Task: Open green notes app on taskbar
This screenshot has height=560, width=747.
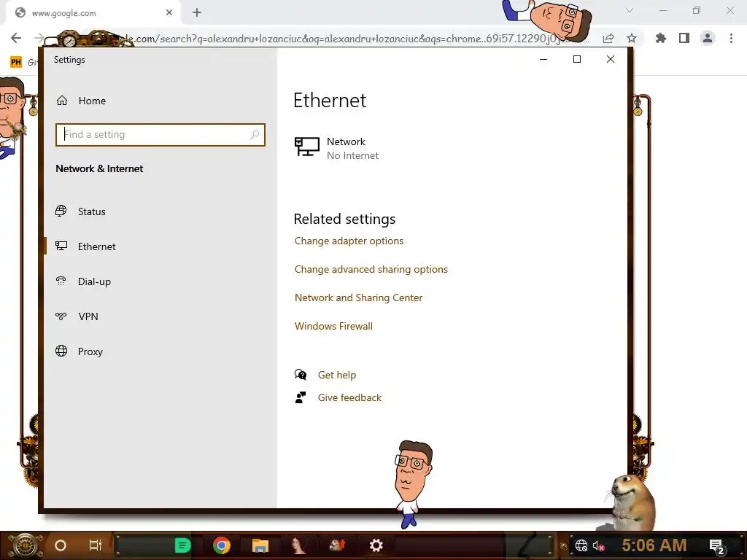Action: [x=182, y=545]
